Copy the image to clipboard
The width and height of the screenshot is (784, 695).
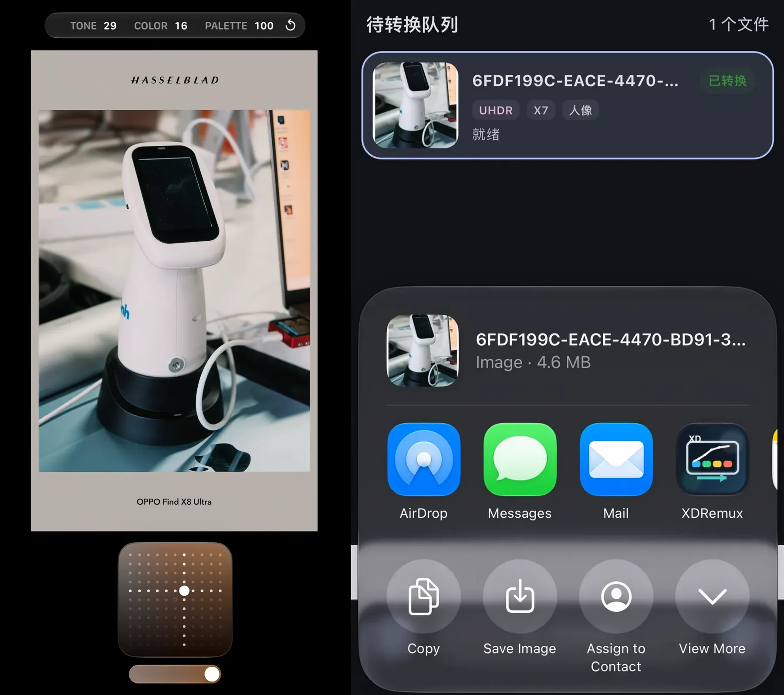coord(423,596)
